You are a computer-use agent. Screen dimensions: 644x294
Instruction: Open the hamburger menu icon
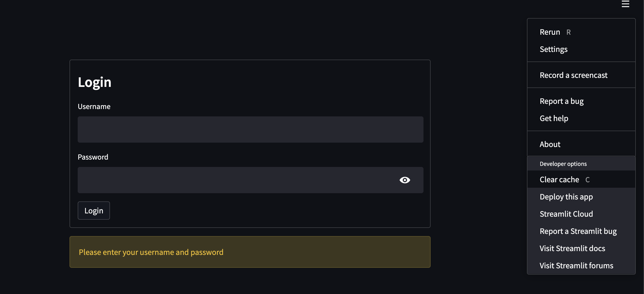point(626,4)
